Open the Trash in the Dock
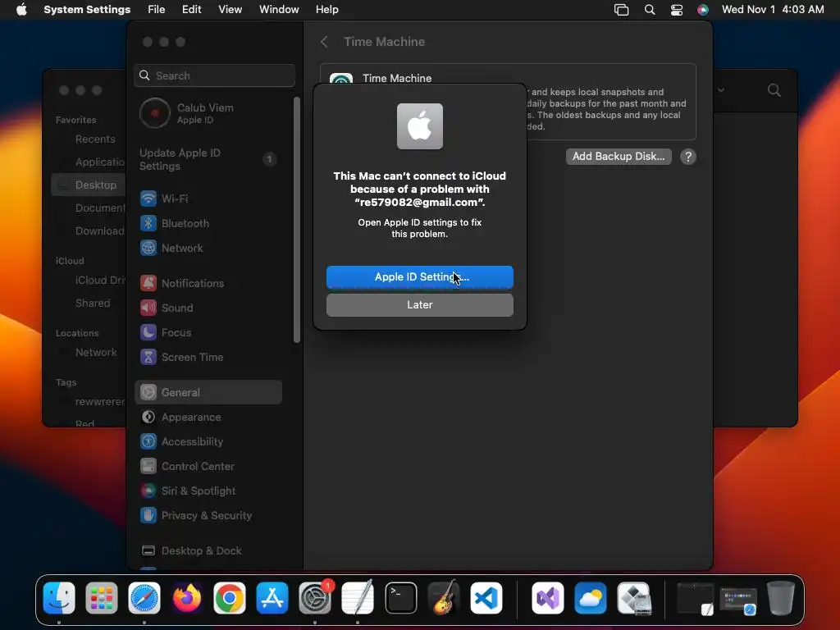 pos(781,598)
